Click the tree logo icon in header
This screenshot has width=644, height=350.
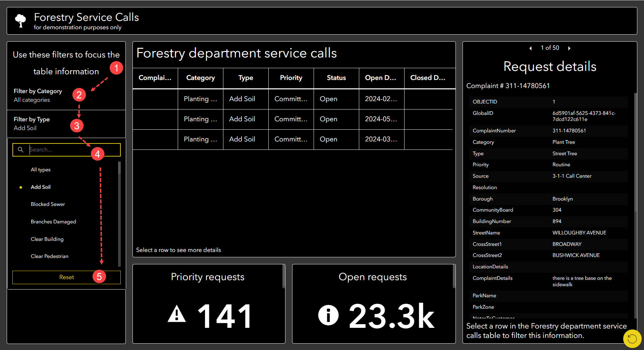tap(20, 20)
